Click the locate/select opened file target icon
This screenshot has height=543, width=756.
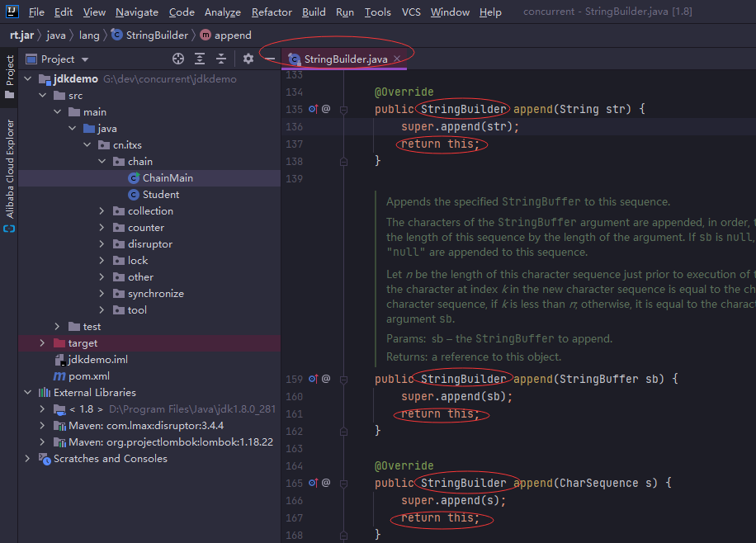point(178,59)
